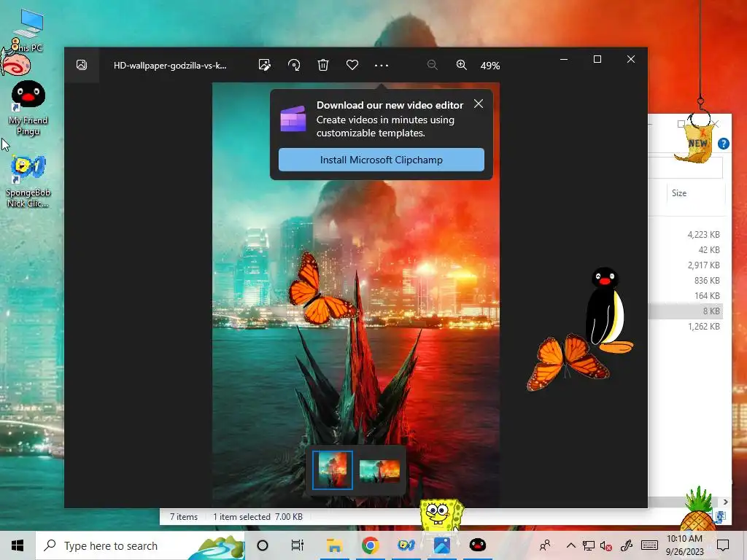Click the network icon in system tray
The image size is (747, 560).
tap(589, 545)
